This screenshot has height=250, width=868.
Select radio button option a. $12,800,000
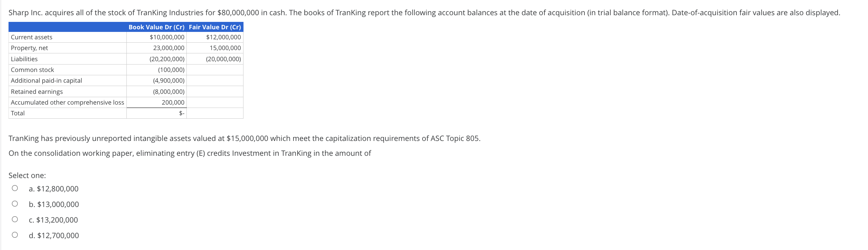point(15,188)
